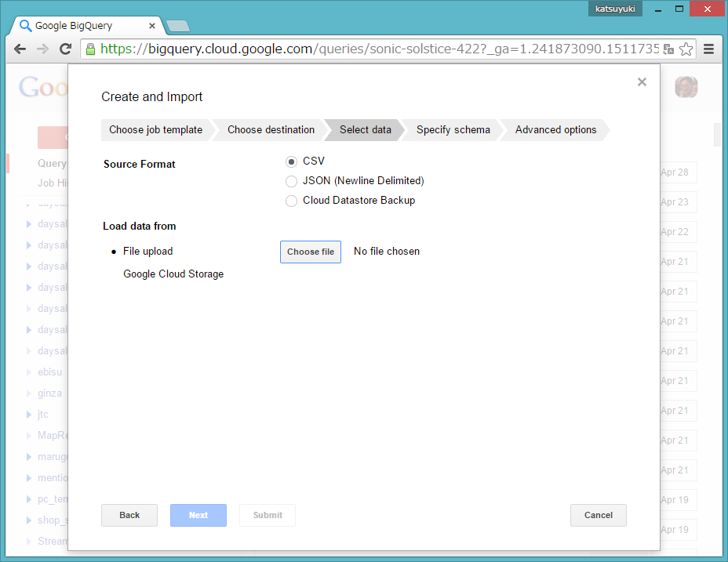The height and width of the screenshot is (562, 728).
Task: Click browser forward arrow
Action: (x=42, y=49)
